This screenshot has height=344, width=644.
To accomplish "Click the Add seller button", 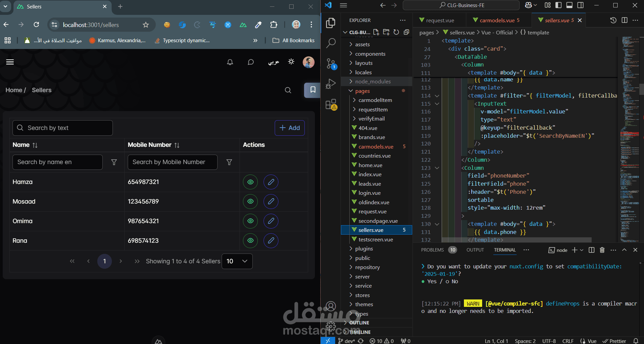I will [x=290, y=128].
